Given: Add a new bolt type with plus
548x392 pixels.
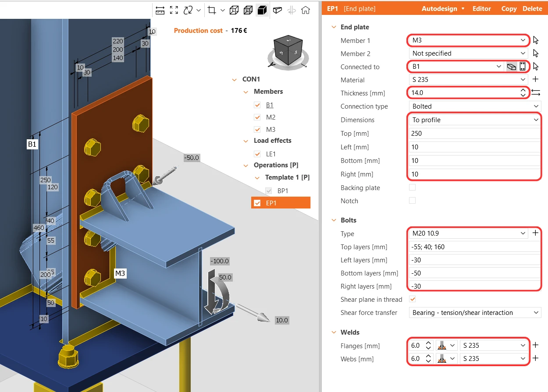Looking at the screenshot, I should tap(535, 233).
